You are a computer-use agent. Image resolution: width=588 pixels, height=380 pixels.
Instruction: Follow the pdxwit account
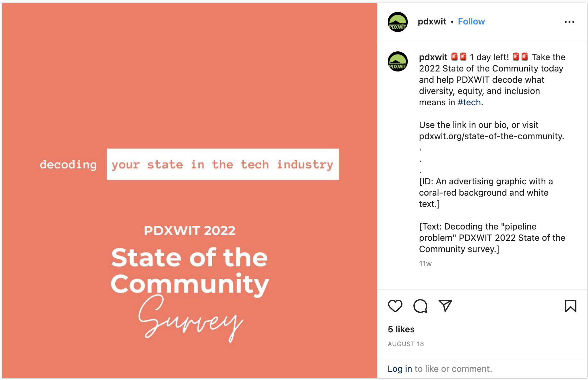[x=471, y=22]
